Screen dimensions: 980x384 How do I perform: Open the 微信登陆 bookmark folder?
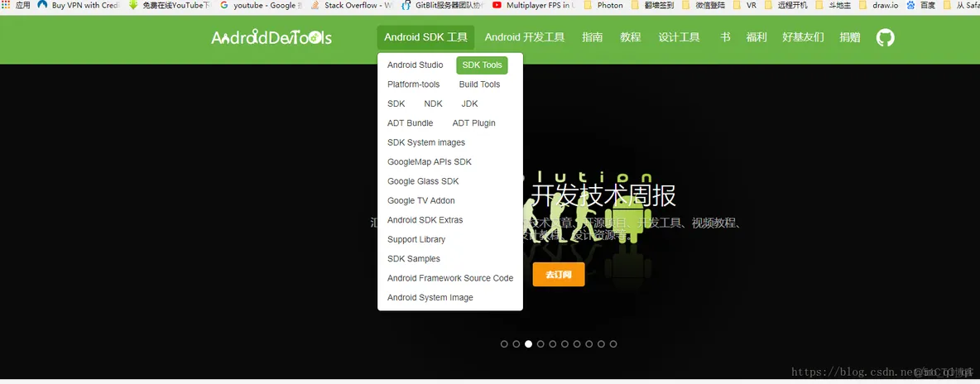coord(703,5)
